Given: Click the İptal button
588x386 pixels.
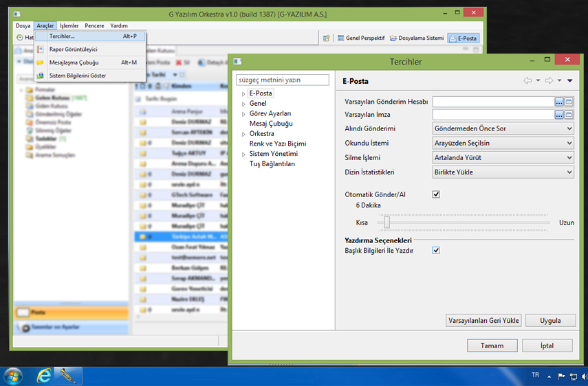Looking at the screenshot, I should [547, 345].
